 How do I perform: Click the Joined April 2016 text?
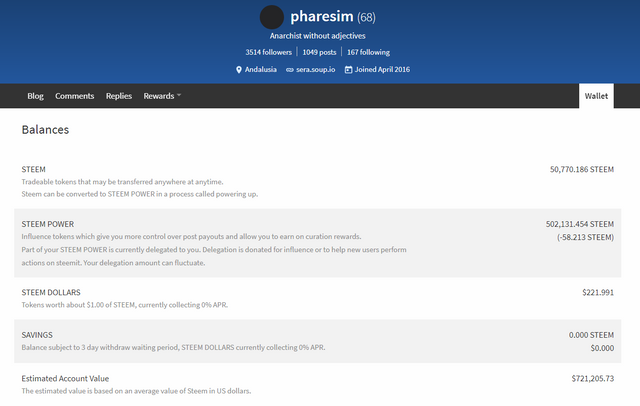[x=382, y=69]
